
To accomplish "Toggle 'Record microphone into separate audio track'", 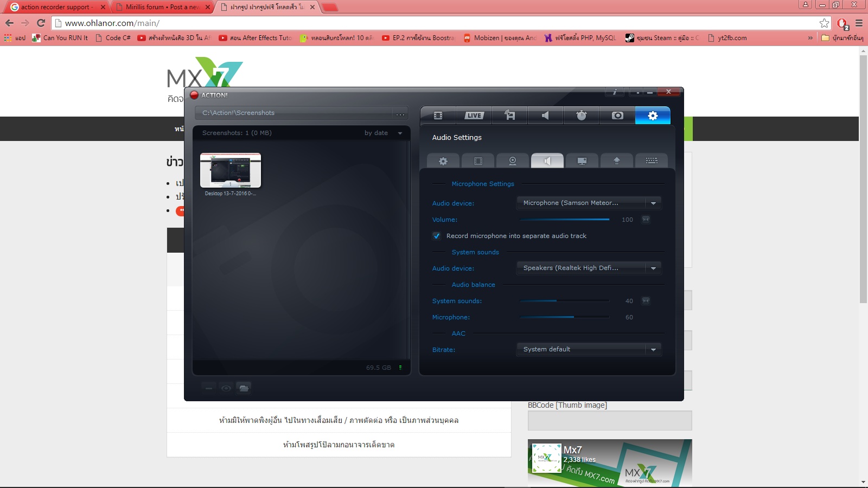I will [436, 236].
